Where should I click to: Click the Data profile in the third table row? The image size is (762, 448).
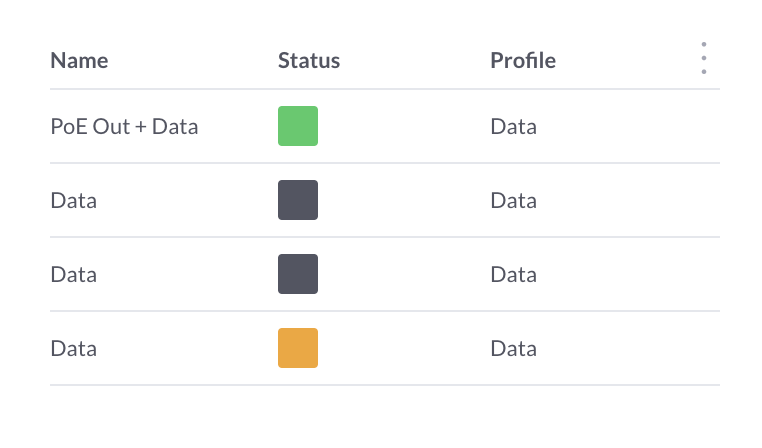tap(513, 275)
